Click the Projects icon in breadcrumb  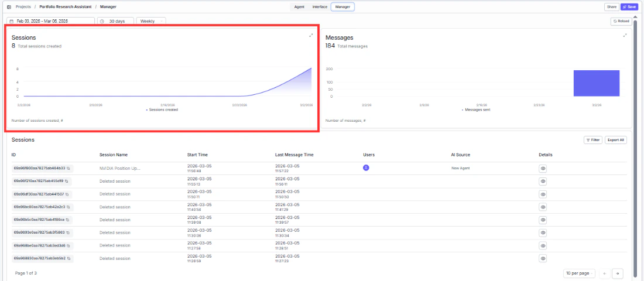(x=9, y=7)
